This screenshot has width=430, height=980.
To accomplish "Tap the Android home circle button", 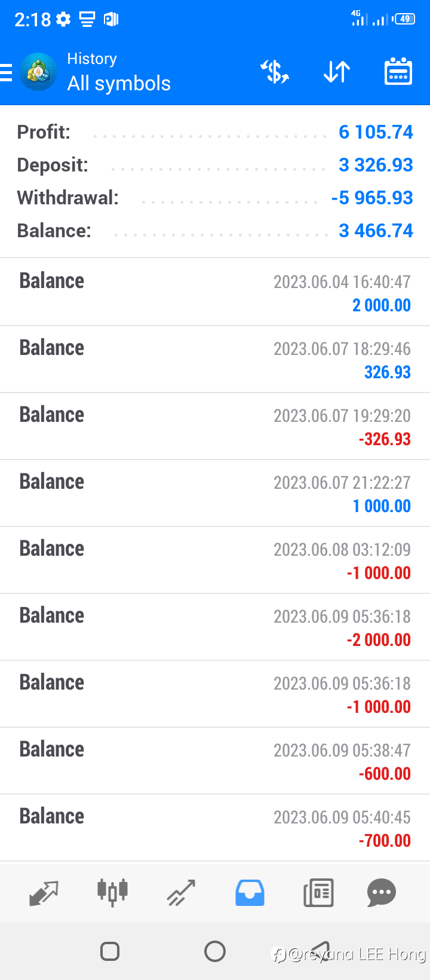I will (215, 951).
